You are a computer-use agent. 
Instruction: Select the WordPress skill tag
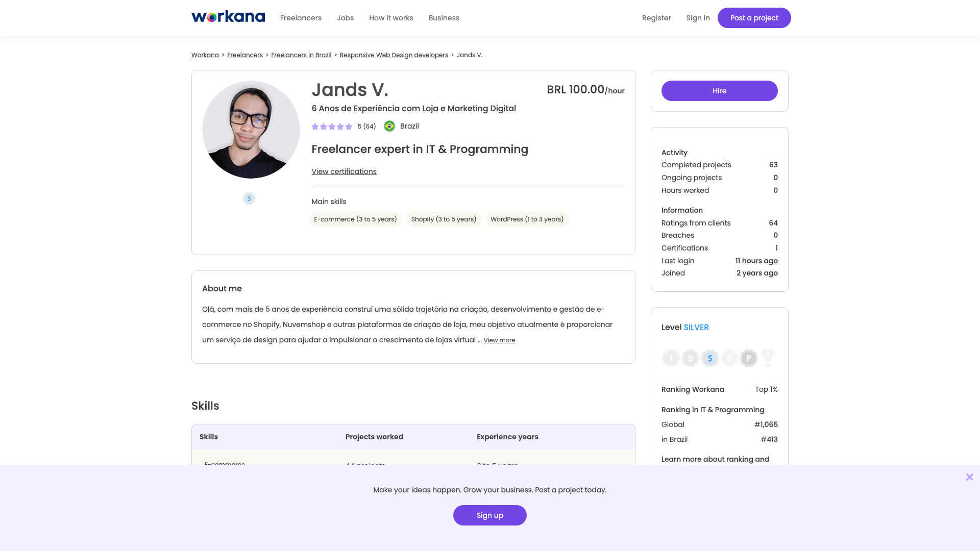pyautogui.click(x=527, y=219)
